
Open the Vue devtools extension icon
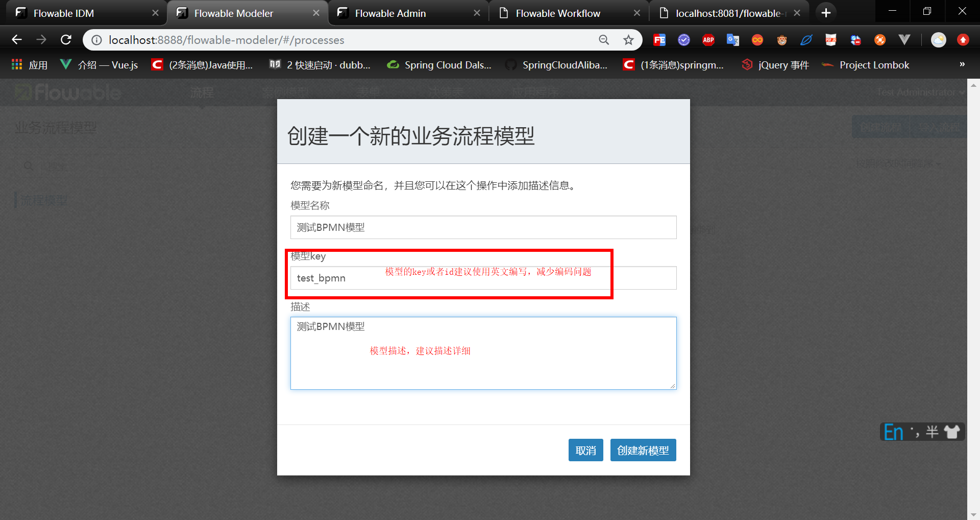point(904,40)
